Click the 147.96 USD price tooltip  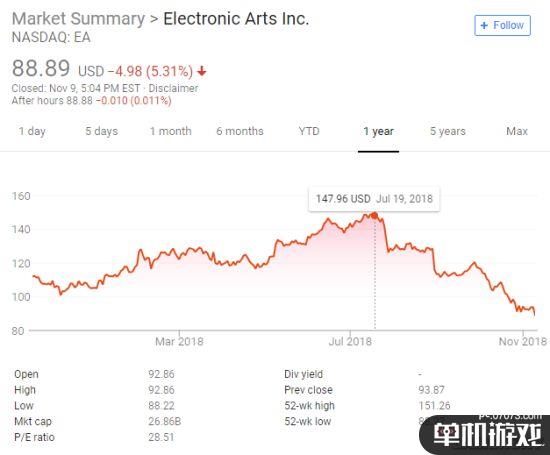(374, 199)
